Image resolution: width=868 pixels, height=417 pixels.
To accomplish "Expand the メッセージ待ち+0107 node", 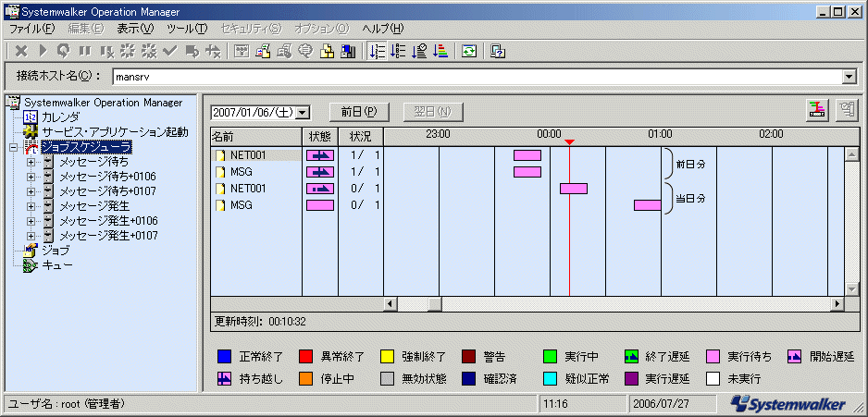I will [x=31, y=191].
